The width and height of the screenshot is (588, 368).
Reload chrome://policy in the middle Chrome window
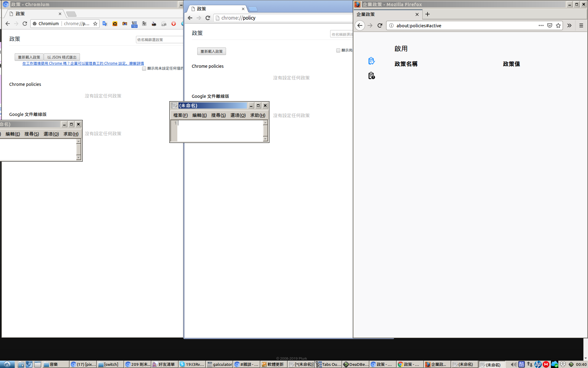coord(208,18)
